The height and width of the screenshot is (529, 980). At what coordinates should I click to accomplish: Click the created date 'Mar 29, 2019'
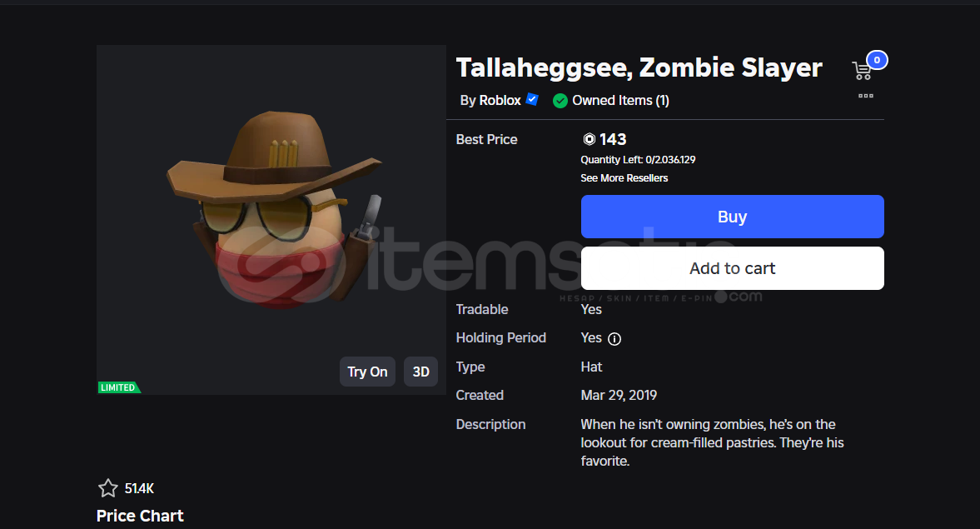click(619, 395)
